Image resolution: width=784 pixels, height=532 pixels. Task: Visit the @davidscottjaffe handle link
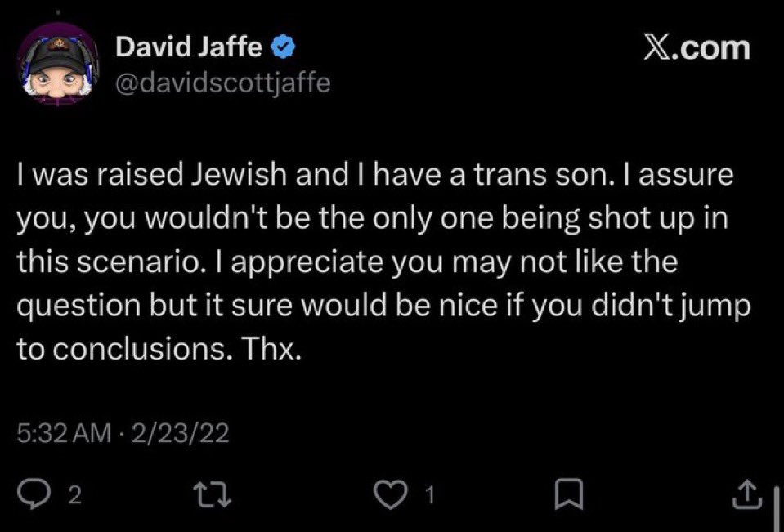(x=223, y=83)
